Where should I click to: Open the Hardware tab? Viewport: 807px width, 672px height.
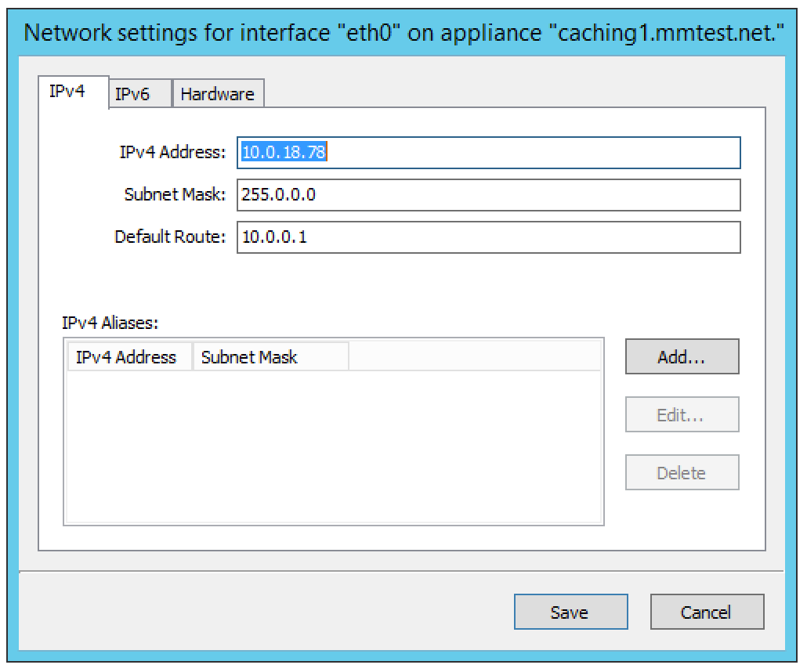217,95
